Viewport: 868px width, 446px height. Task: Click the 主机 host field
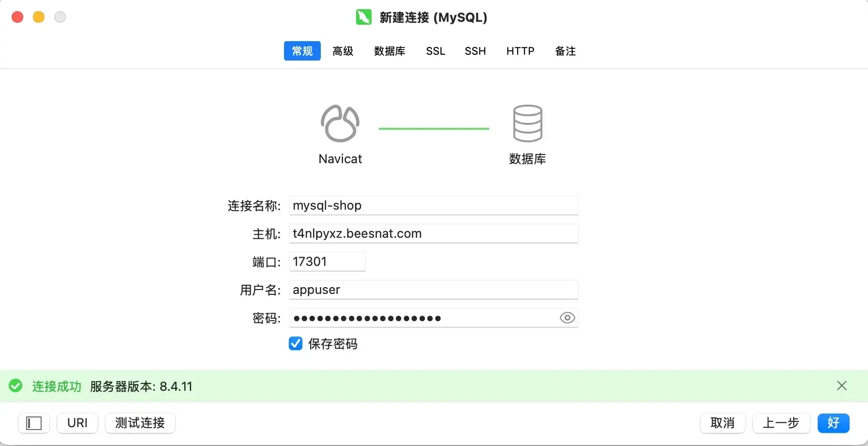(434, 233)
